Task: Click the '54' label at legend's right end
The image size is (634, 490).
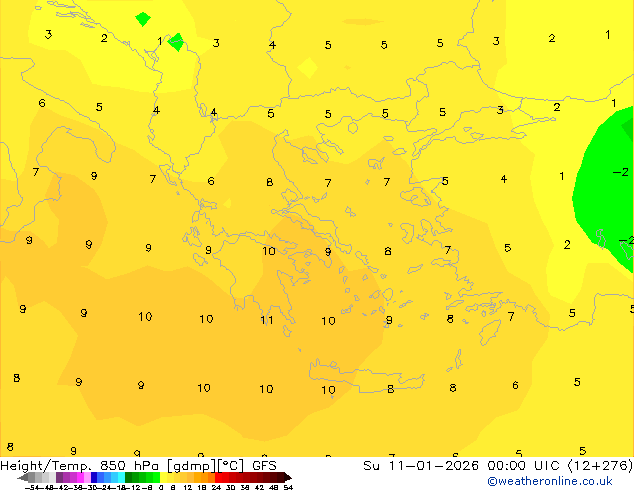Action: (288, 487)
